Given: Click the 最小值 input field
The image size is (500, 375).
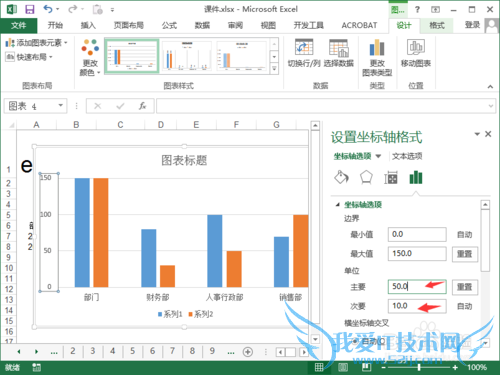Looking at the screenshot, I should click(x=417, y=234).
